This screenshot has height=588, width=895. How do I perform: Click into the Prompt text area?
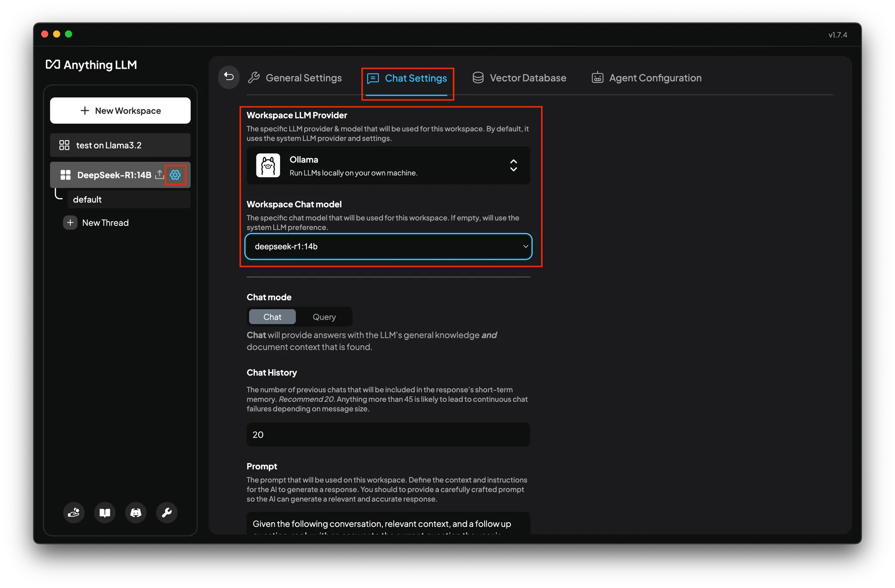tap(388, 524)
